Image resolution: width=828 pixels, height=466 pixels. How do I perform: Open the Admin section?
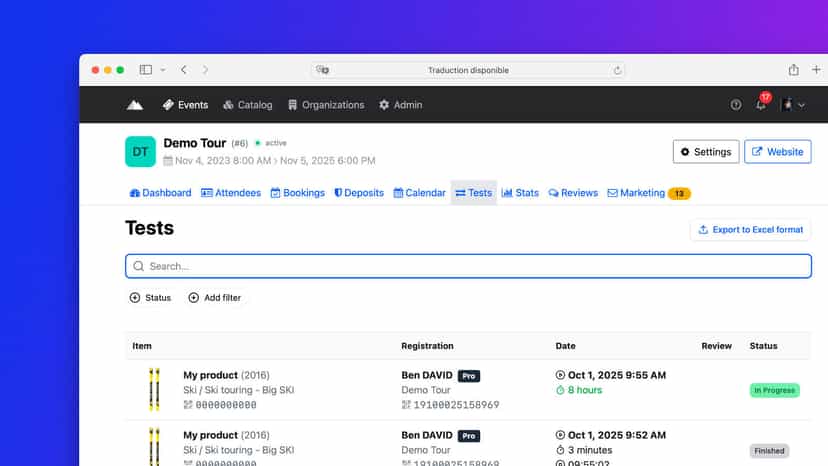401,105
